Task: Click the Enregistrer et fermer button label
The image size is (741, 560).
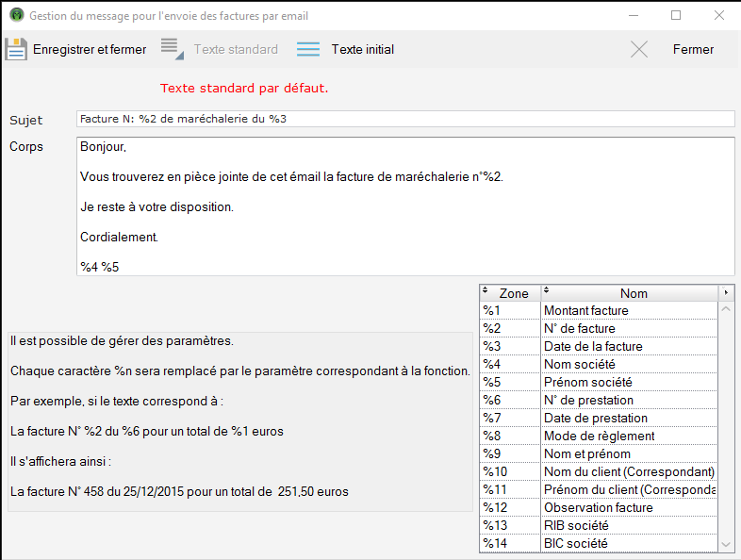Action: (x=90, y=49)
